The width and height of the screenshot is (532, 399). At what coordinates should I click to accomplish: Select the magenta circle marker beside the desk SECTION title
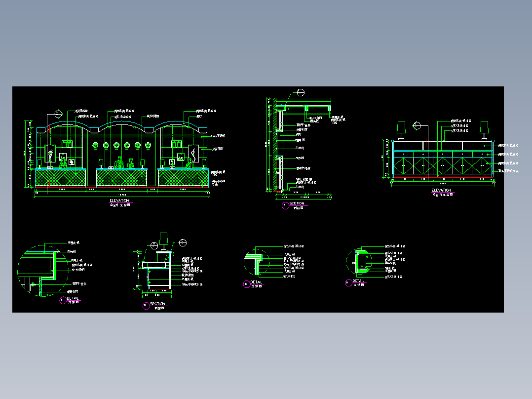click(146, 306)
